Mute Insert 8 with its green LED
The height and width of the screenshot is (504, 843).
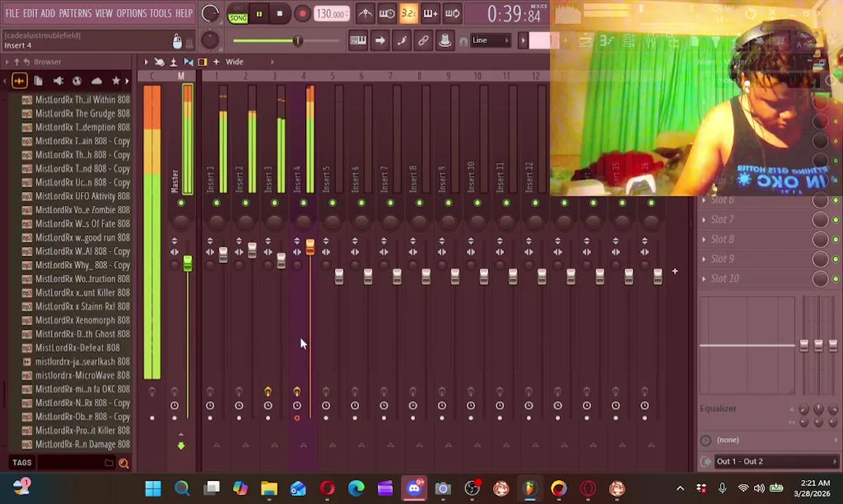[419, 203]
